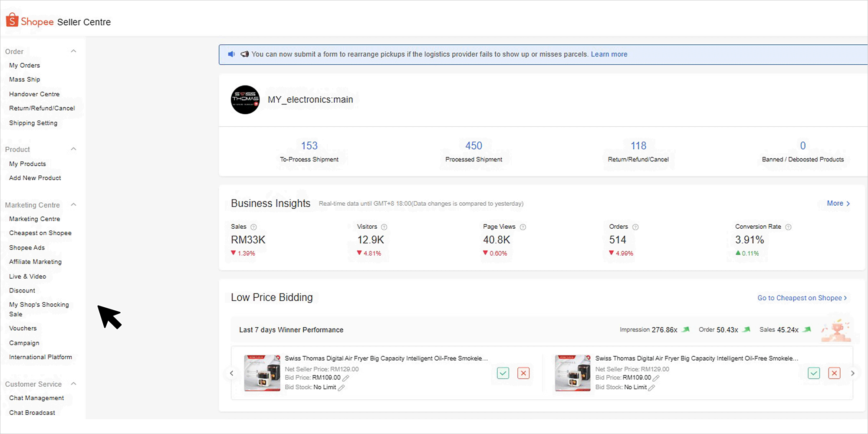This screenshot has width=868, height=434.
Task: Edit the first product's Bid Stock pencil
Action: (342, 388)
